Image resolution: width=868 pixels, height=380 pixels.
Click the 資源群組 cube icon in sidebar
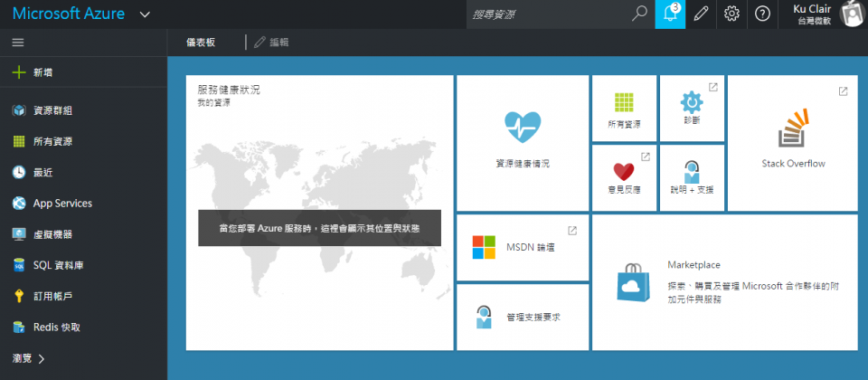pos(19,110)
